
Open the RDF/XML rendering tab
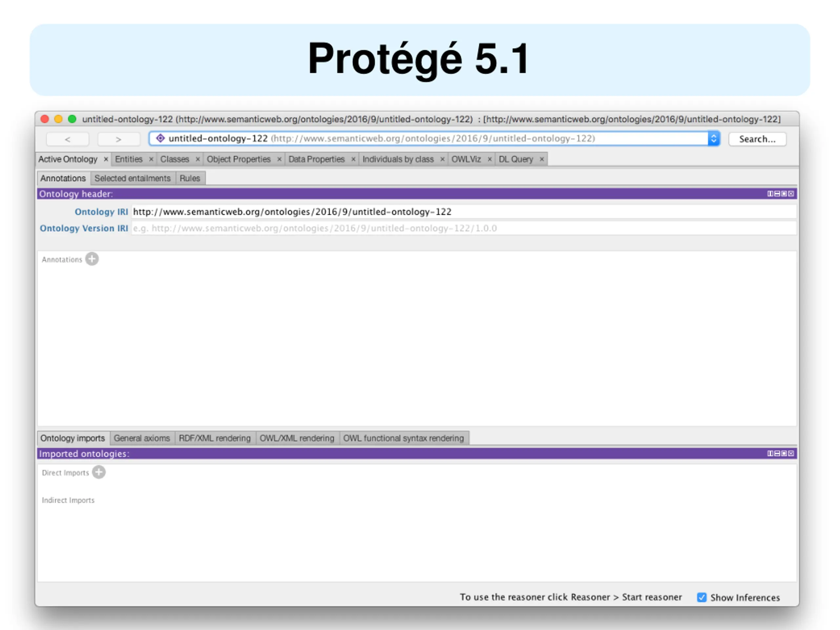215,438
